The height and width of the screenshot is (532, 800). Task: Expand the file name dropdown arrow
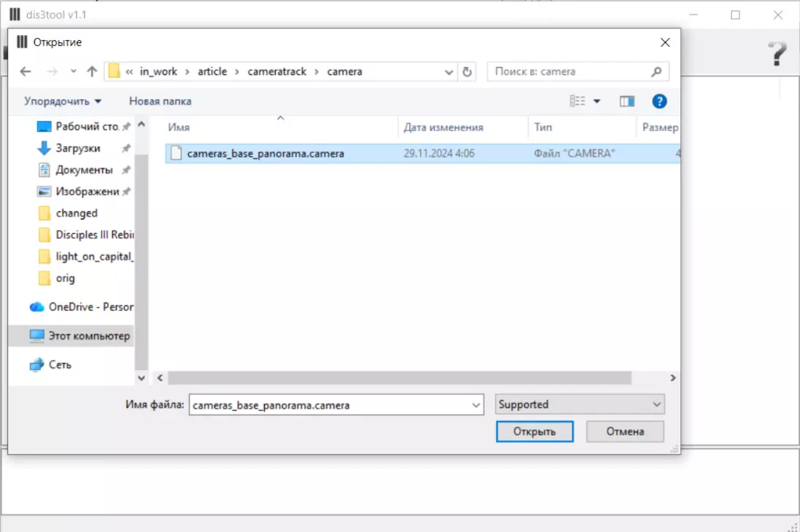click(476, 405)
